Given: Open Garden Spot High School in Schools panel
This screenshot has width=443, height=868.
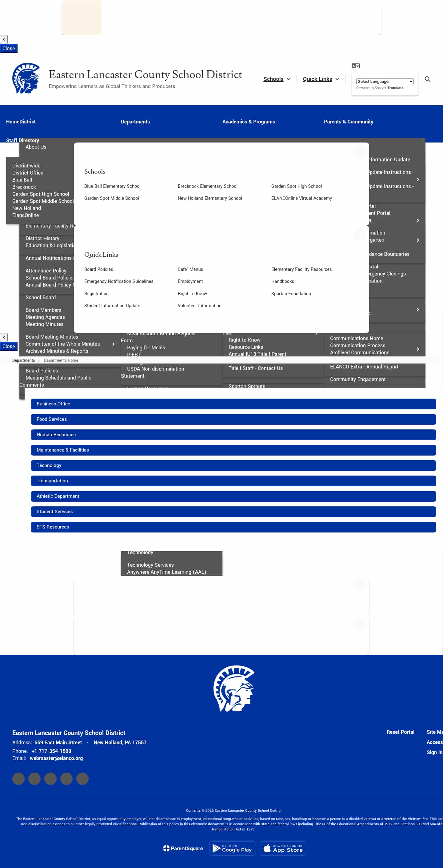Looking at the screenshot, I should coord(297,186).
